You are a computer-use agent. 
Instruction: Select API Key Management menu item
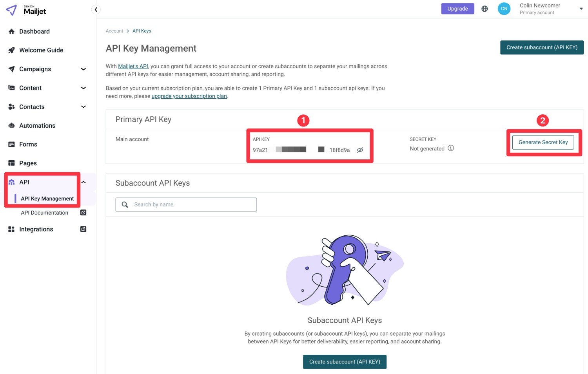pos(47,199)
